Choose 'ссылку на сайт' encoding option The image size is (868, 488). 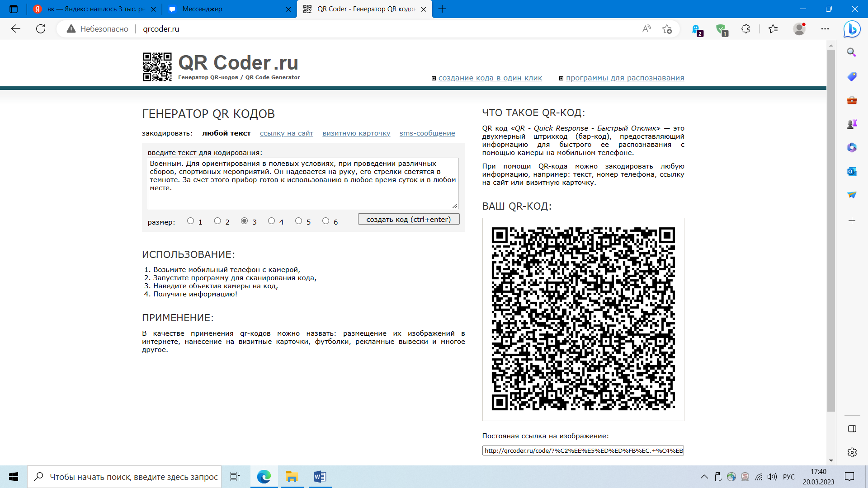point(287,133)
